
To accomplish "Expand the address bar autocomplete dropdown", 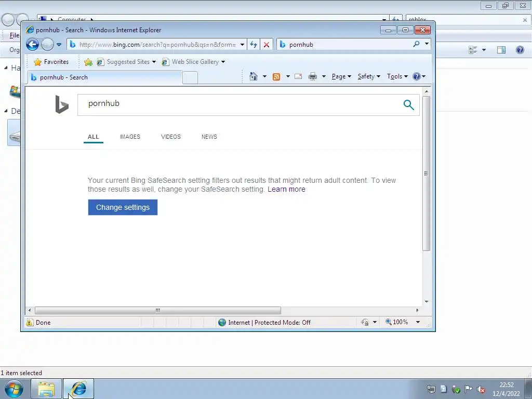I will coord(242,45).
